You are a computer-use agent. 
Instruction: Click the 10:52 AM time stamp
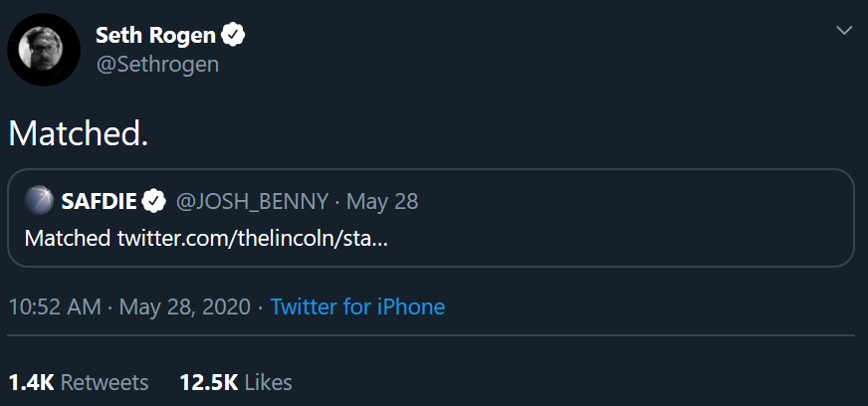coord(54,306)
